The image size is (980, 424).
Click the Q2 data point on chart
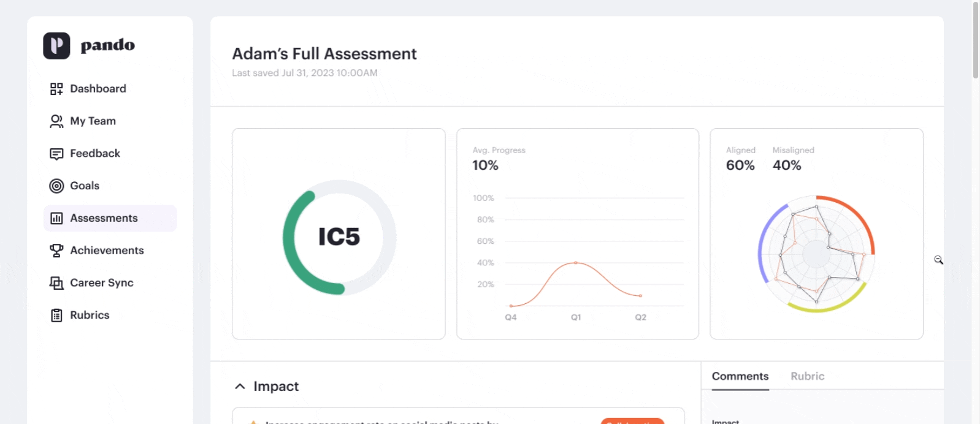click(x=640, y=296)
